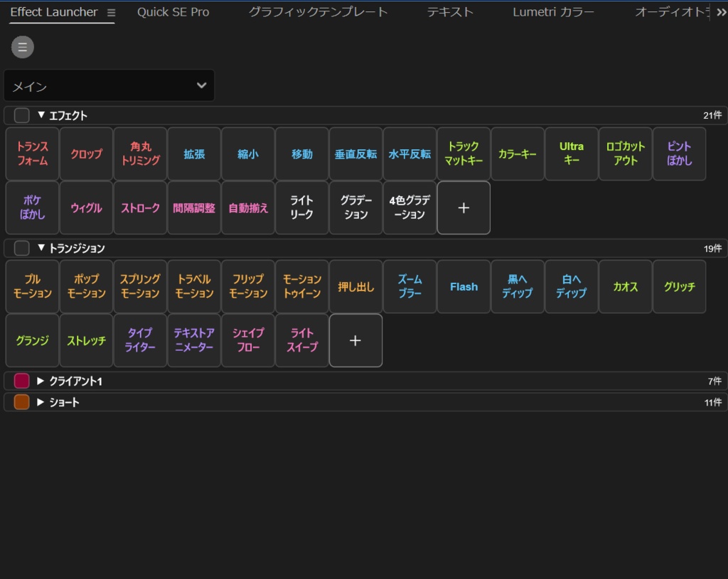Apply the ライトスイープ transition
This screenshot has width=728, height=579.
point(301,340)
